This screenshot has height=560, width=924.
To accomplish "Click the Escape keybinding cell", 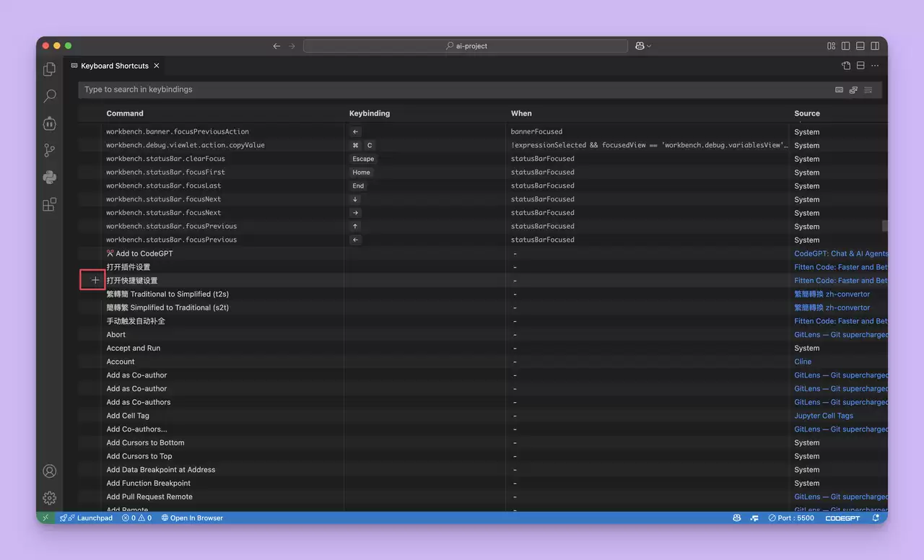I will (363, 159).
